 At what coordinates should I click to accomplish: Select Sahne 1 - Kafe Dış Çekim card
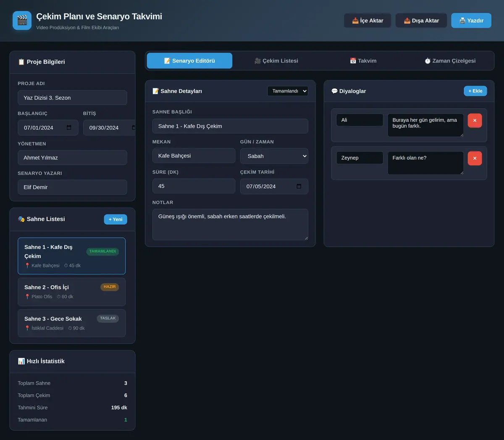click(x=72, y=256)
